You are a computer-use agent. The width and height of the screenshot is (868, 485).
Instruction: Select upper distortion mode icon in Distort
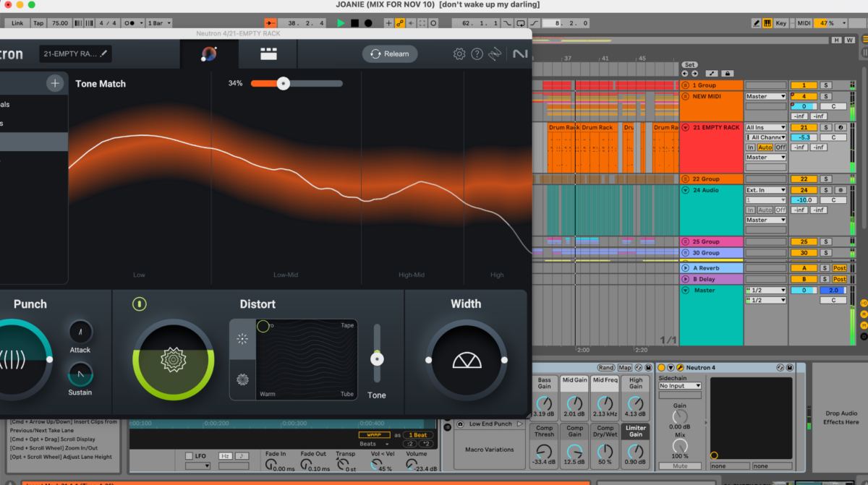point(242,339)
